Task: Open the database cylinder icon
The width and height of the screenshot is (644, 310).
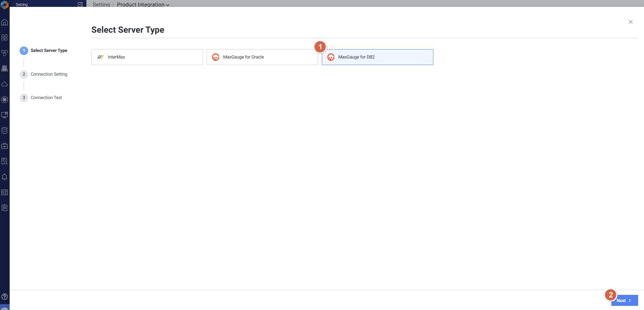Action: 4,130
